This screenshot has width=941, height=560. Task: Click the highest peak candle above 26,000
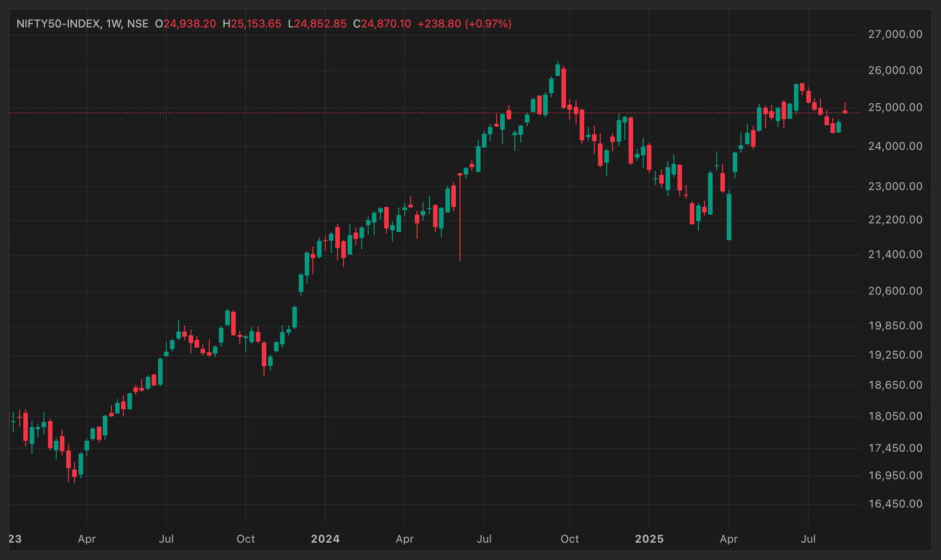point(557,69)
